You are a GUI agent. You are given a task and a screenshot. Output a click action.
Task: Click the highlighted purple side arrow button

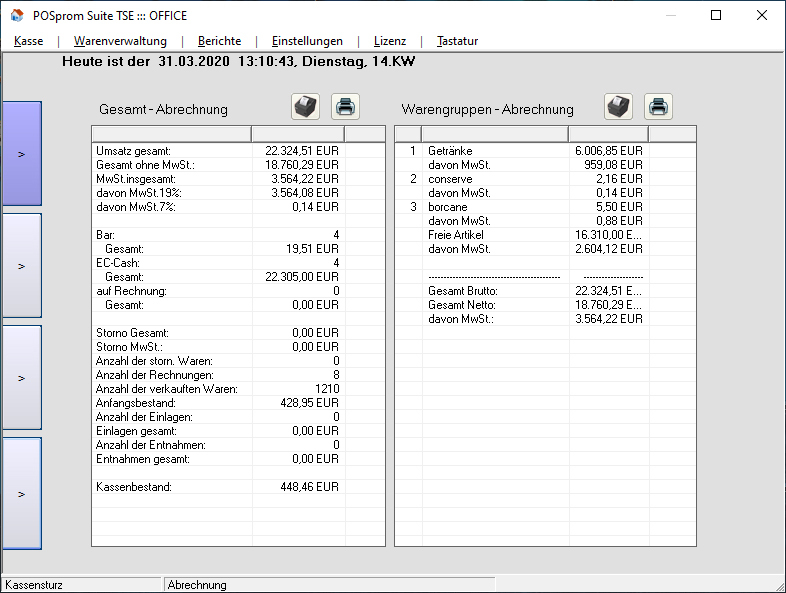[x=22, y=154]
